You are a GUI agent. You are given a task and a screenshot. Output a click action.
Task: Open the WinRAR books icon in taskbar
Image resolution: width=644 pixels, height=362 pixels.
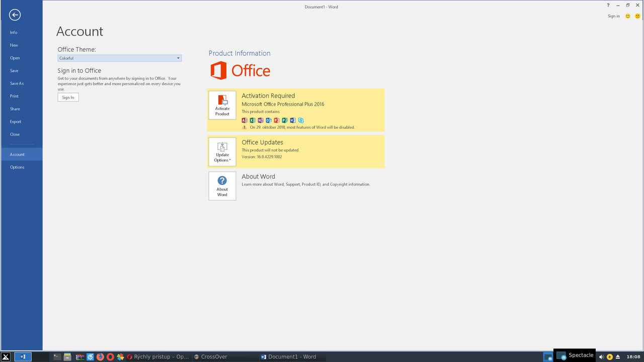coord(80,357)
